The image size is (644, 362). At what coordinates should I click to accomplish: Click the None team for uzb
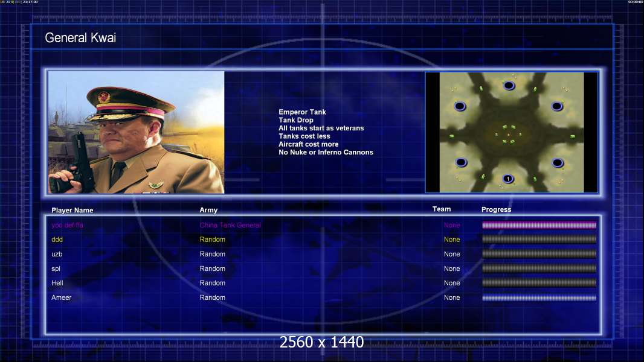pyautogui.click(x=452, y=254)
